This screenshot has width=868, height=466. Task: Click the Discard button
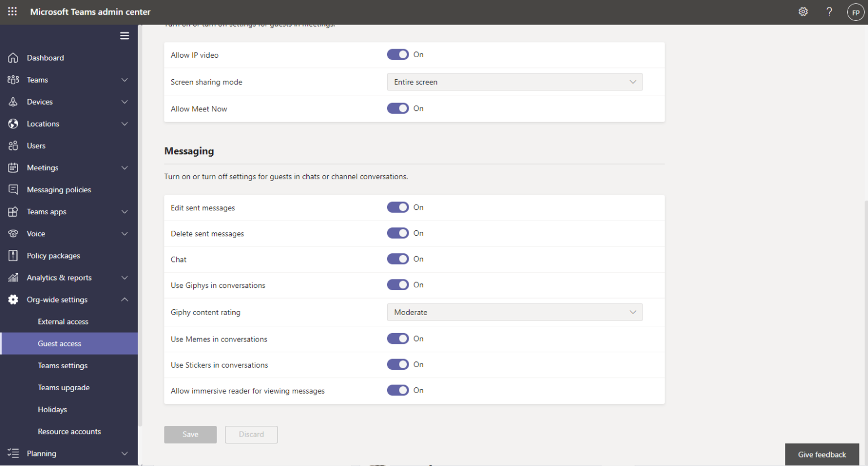[251, 434]
